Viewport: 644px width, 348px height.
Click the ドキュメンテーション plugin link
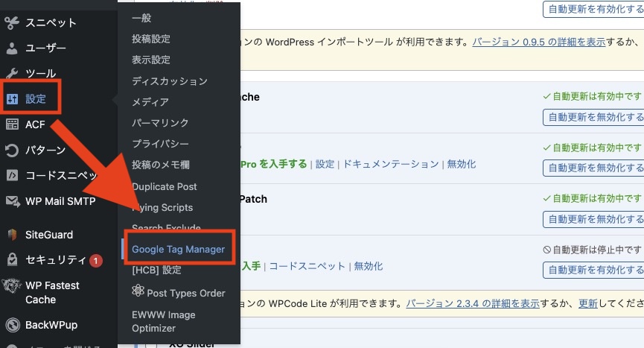[x=390, y=164]
